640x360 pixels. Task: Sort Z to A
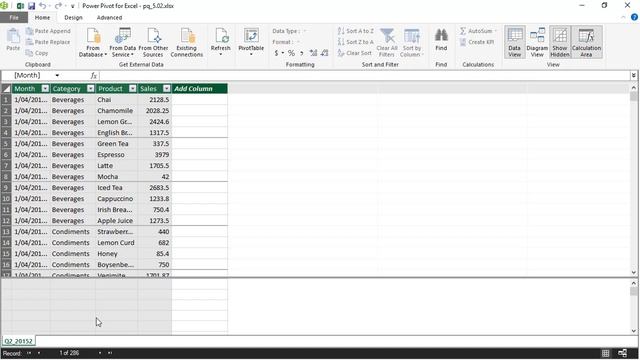356,42
